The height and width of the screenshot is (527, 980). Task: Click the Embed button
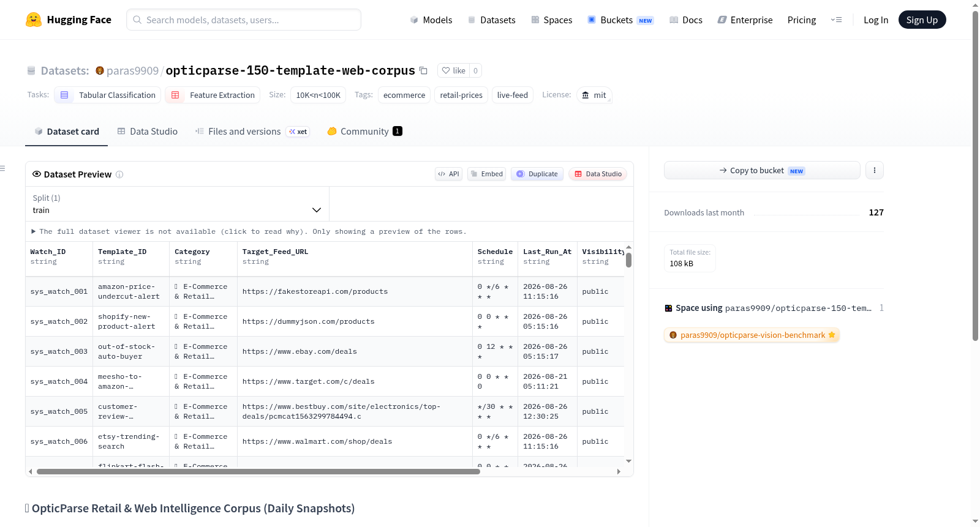pos(487,174)
